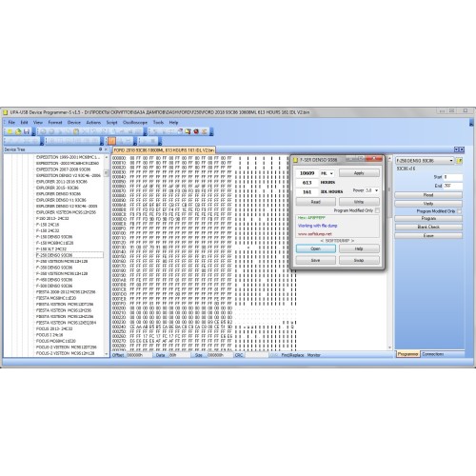The height and width of the screenshot is (476, 476).
Task: Open the Device menu
Action: click(x=74, y=123)
